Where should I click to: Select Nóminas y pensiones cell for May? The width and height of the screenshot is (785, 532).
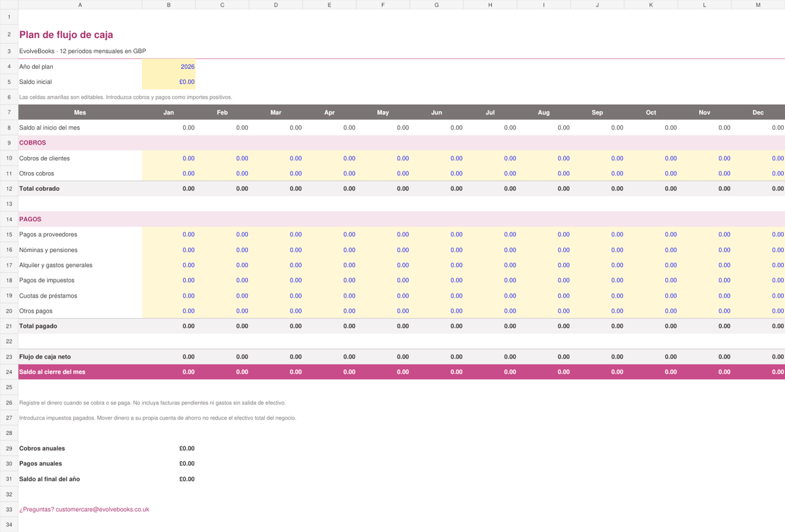click(383, 250)
